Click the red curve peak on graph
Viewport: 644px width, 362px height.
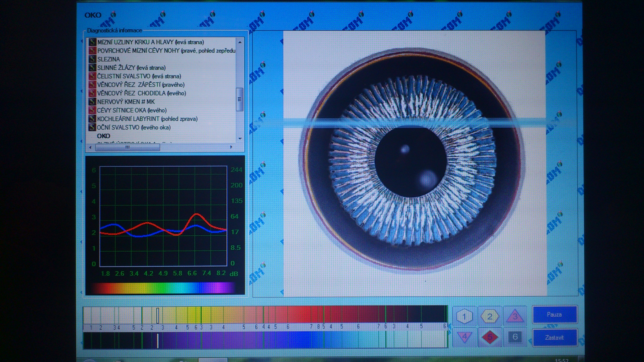[x=197, y=214]
